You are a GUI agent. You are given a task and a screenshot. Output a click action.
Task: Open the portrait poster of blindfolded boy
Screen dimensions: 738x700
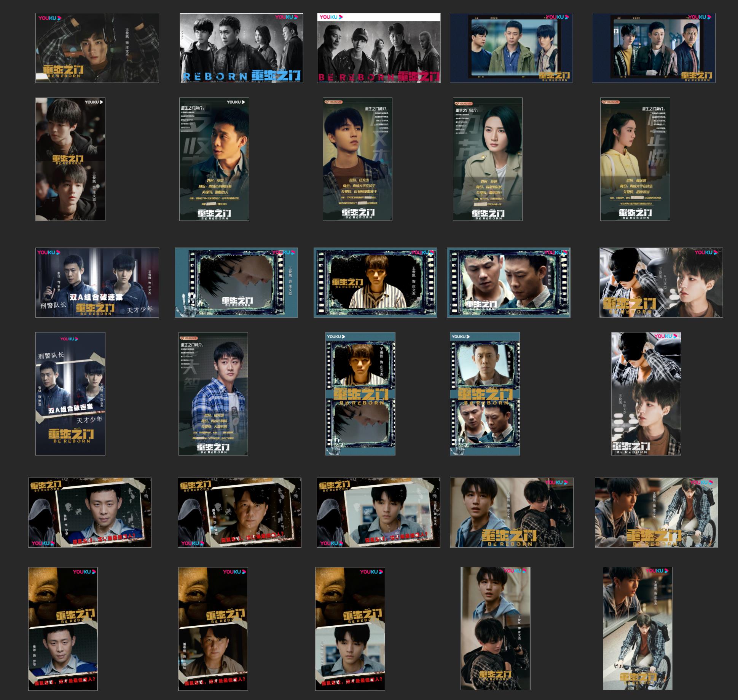click(x=646, y=394)
